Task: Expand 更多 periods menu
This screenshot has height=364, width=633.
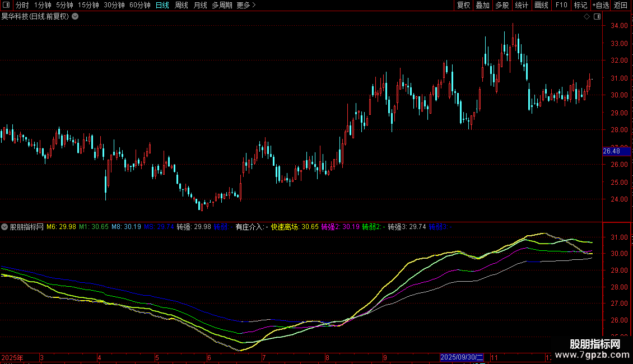Action: click(246, 6)
